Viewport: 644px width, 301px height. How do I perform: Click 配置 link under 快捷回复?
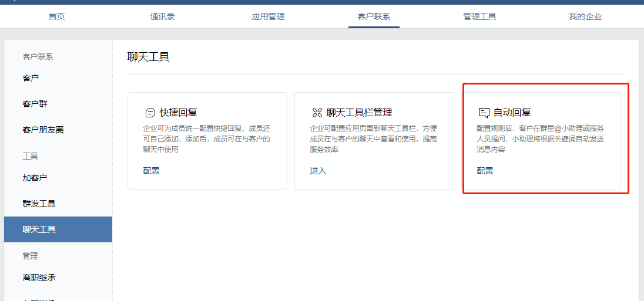tap(151, 171)
